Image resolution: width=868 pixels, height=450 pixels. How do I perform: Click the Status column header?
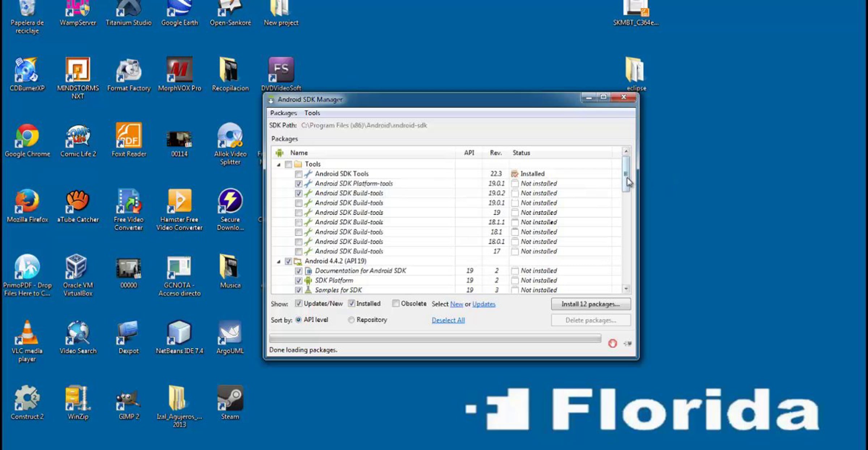[x=560, y=153]
